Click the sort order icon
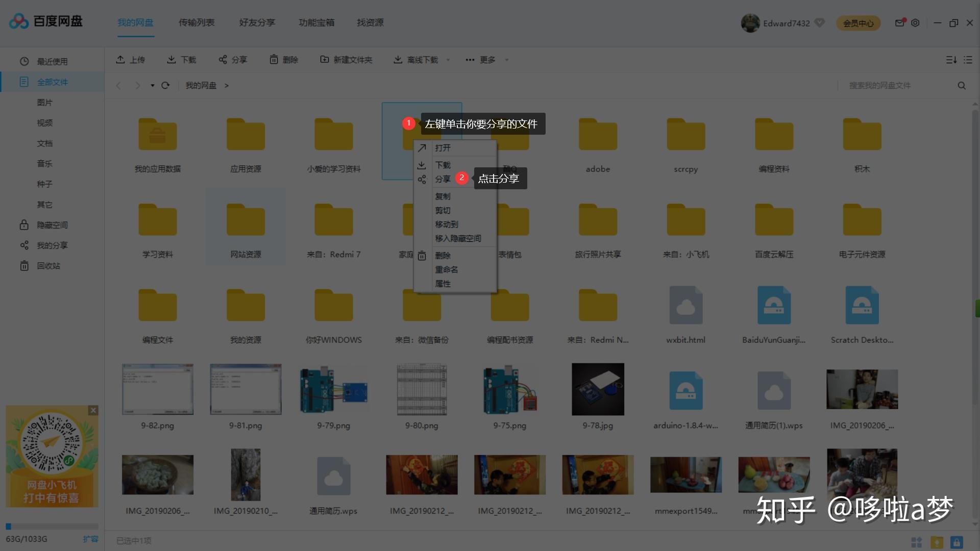The width and height of the screenshot is (980, 551). pos(951,60)
